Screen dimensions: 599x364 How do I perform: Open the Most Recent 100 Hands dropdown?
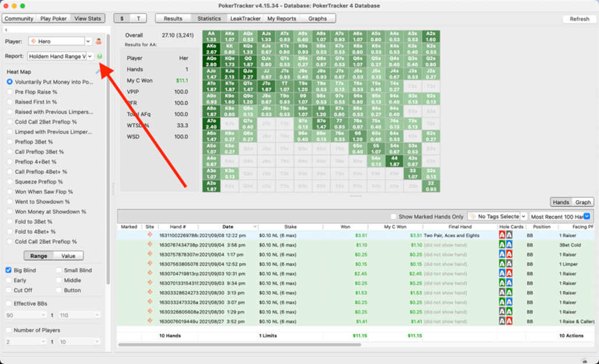tap(587, 216)
